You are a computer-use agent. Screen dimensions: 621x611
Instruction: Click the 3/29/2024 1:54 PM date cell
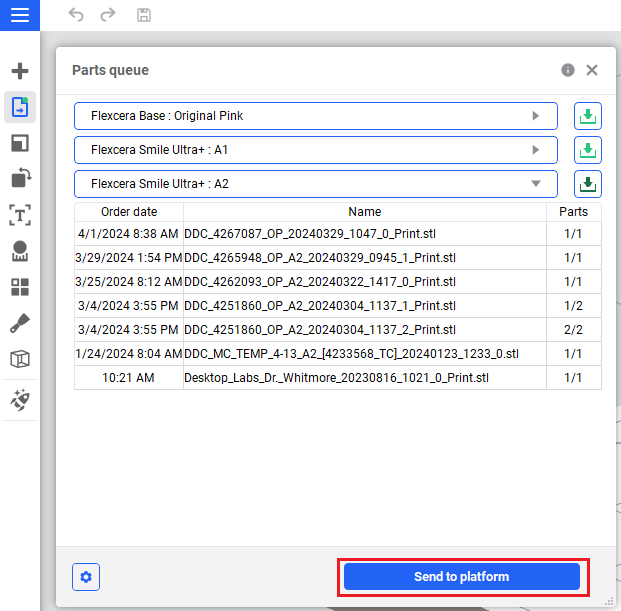tap(128, 258)
